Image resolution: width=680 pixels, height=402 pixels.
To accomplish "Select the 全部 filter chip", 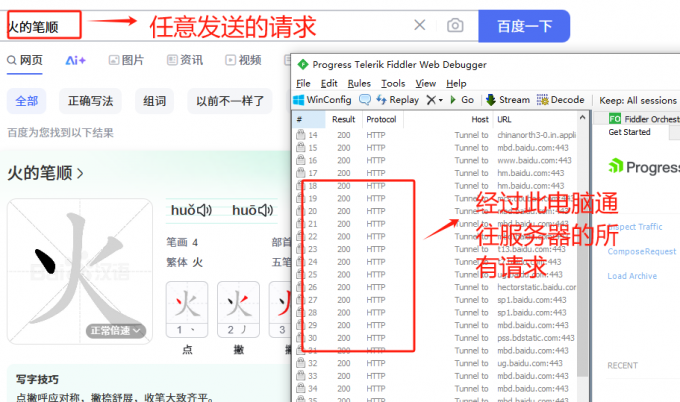I will click(x=26, y=101).
